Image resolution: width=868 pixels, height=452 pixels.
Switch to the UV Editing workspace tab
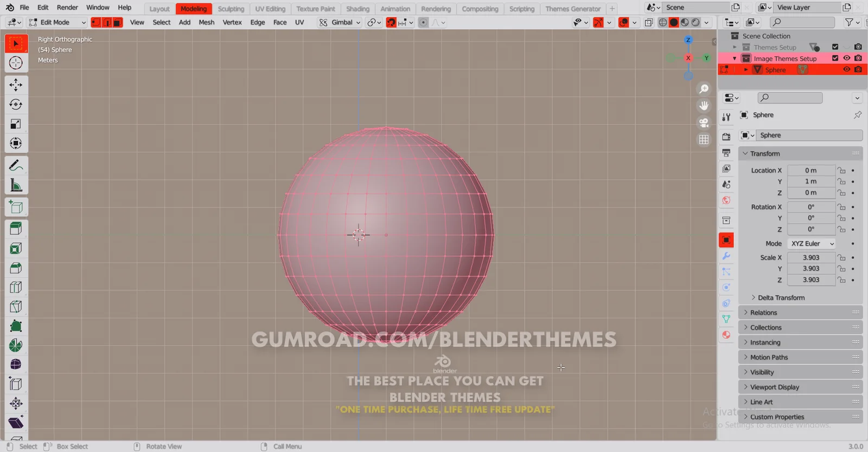(270, 9)
